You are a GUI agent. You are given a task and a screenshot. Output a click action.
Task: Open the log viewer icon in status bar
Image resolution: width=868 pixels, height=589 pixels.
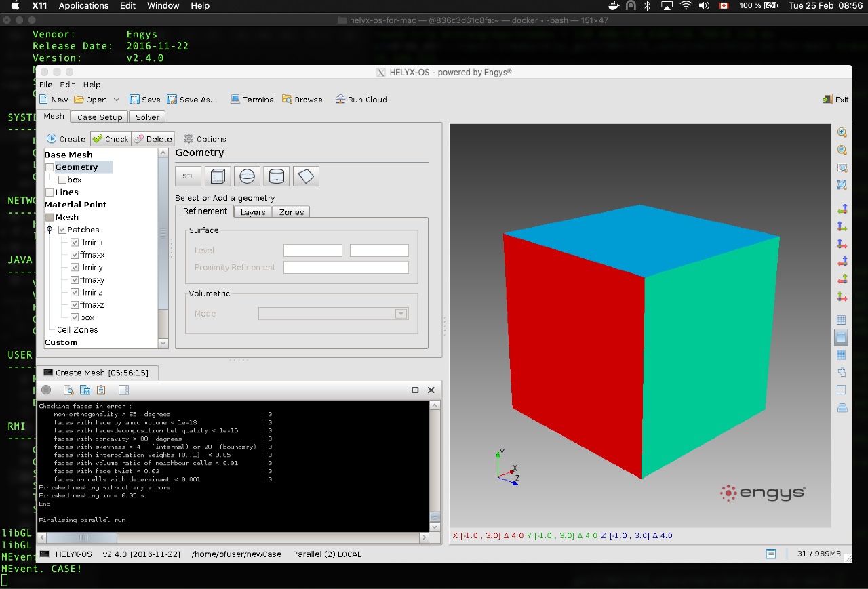point(771,554)
